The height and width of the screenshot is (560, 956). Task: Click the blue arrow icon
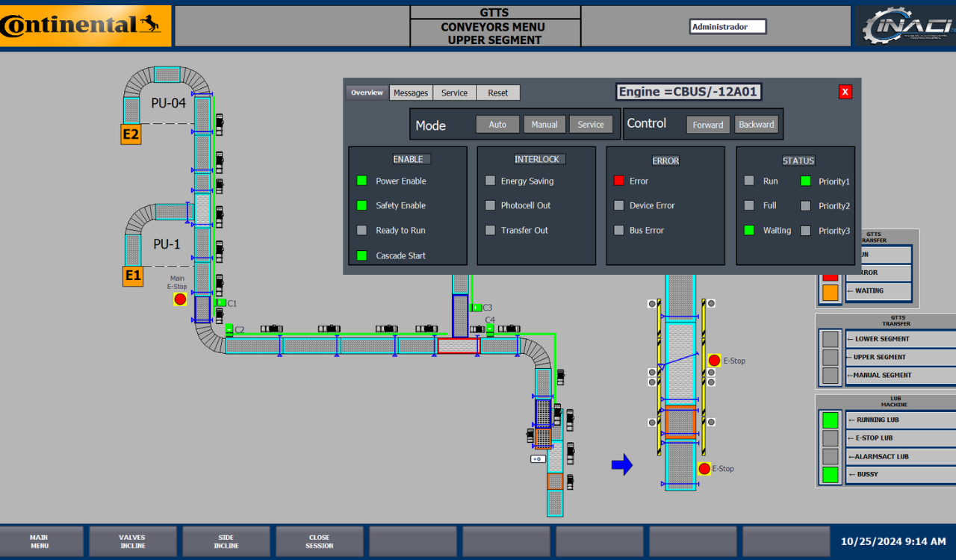(621, 465)
